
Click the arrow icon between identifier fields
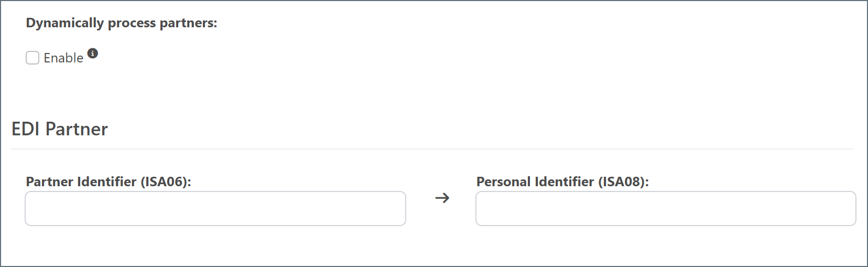click(x=442, y=198)
